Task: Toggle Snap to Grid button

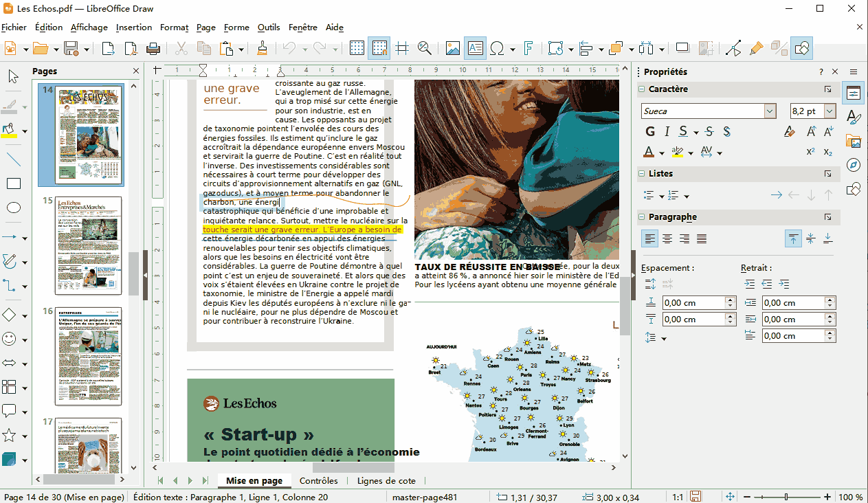Action: click(379, 48)
